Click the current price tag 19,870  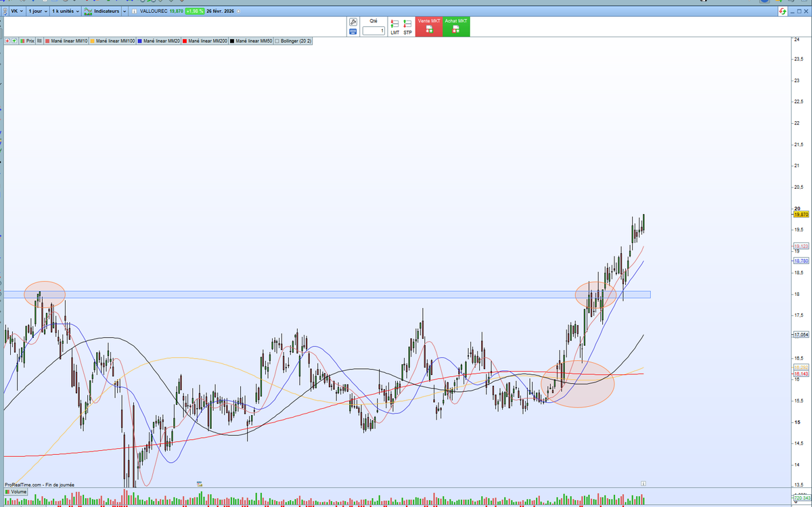click(x=800, y=214)
